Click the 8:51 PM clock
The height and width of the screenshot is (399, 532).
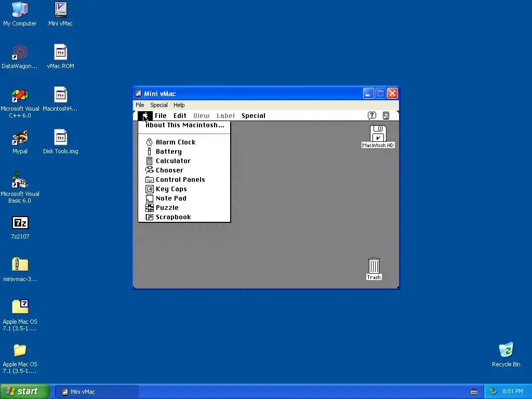[513, 392]
